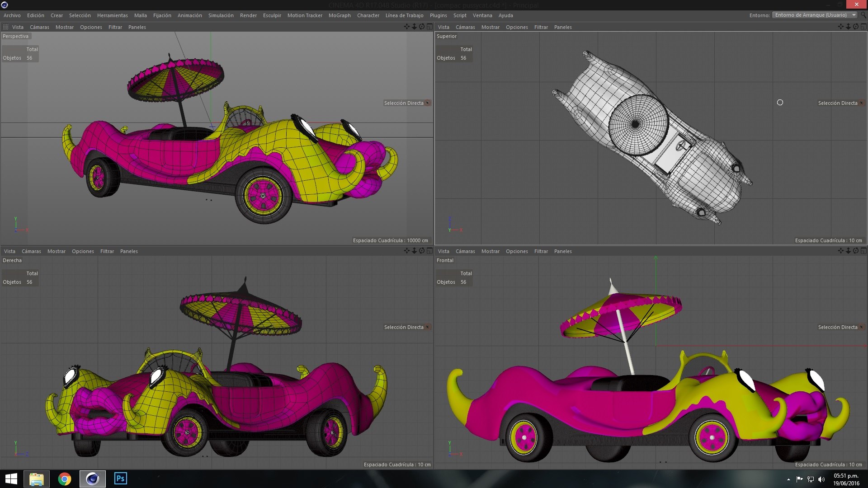Click the Cinema 4D logo in title bar
The width and height of the screenshot is (868, 488).
(x=5, y=5)
